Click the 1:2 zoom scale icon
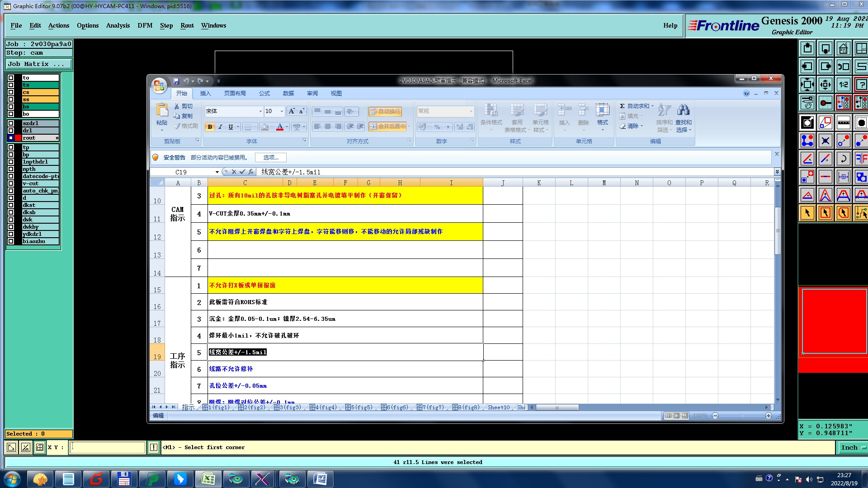This screenshot has height=488, width=868. click(843, 84)
